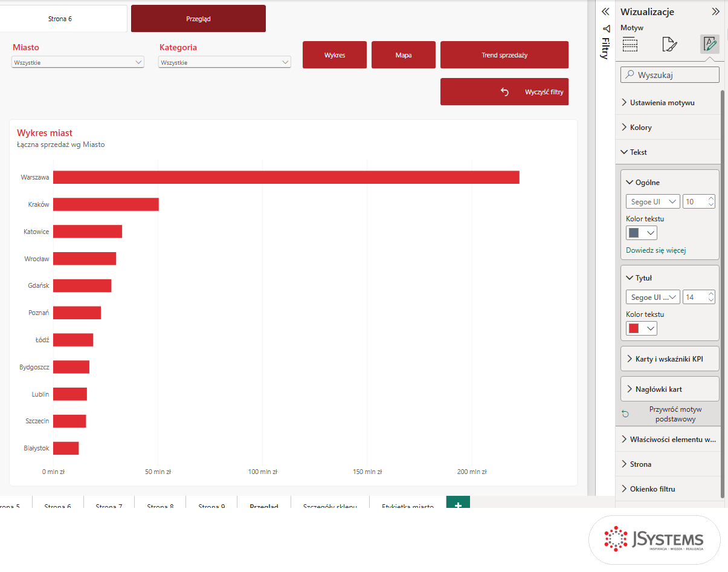This screenshot has width=728, height=572.
Task: Click the Filtry funnel icon
Action: (x=606, y=28)
